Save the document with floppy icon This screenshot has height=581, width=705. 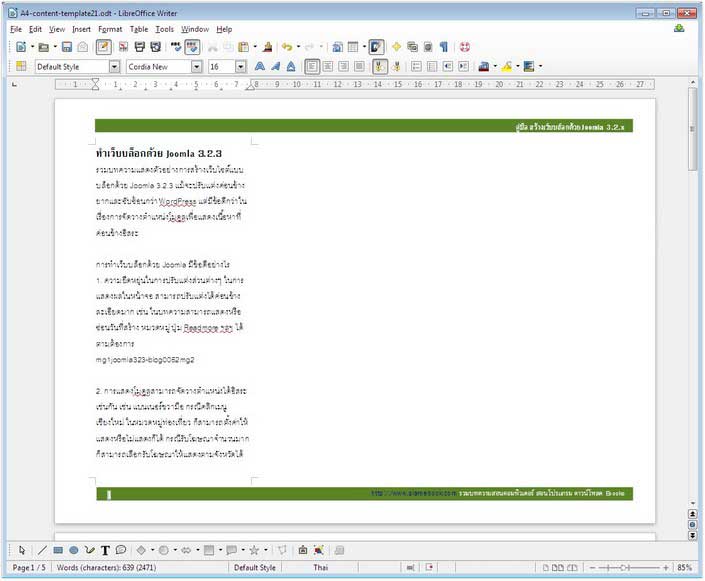[x=67, y=47]
